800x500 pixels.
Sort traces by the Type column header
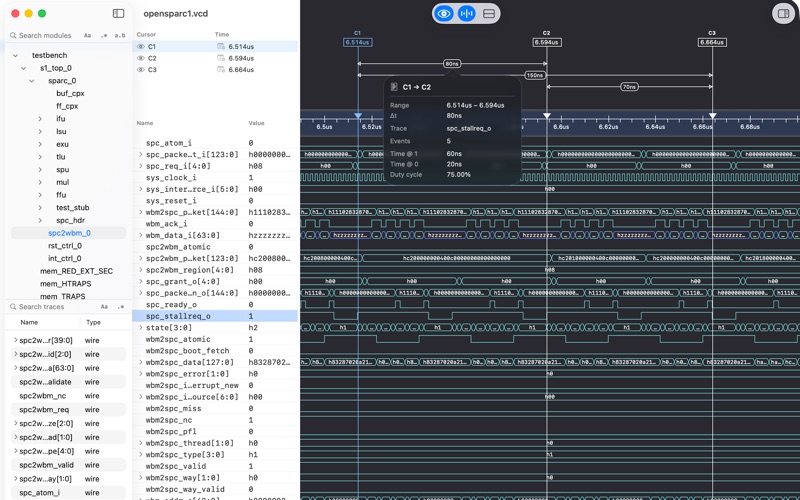pos(93,322)
